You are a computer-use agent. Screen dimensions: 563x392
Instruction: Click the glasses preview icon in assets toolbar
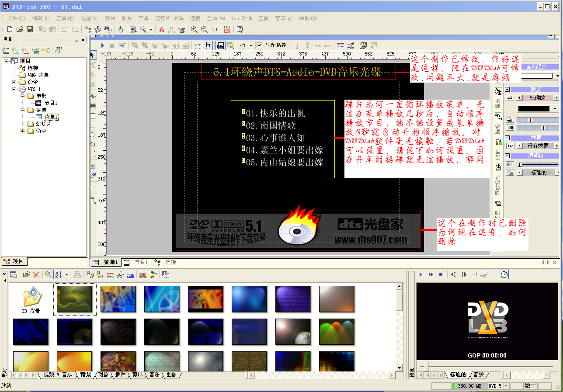[x=120, y=274]
